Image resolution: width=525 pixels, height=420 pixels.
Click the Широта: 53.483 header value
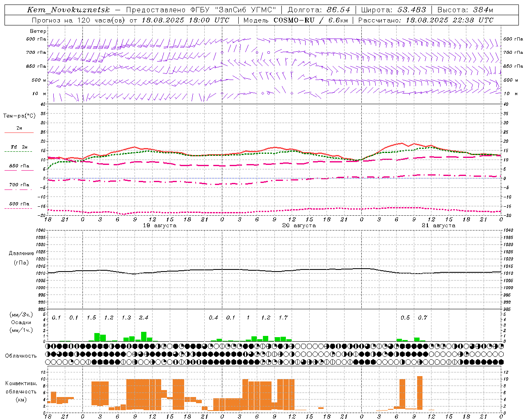tap(394, 10)
